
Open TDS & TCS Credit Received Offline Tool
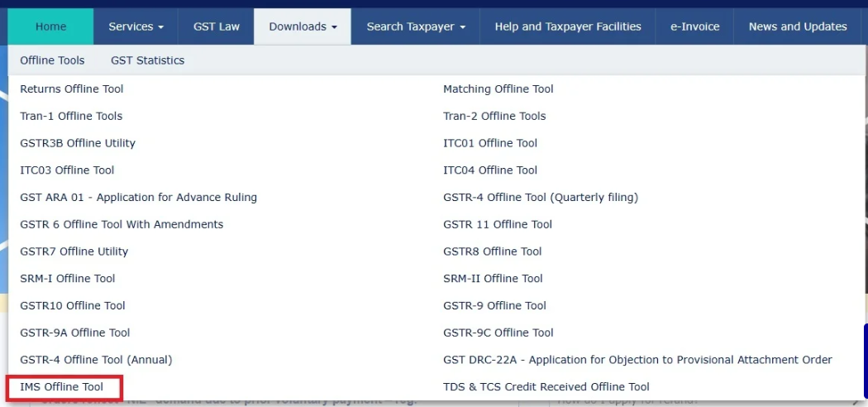[546, 387]
